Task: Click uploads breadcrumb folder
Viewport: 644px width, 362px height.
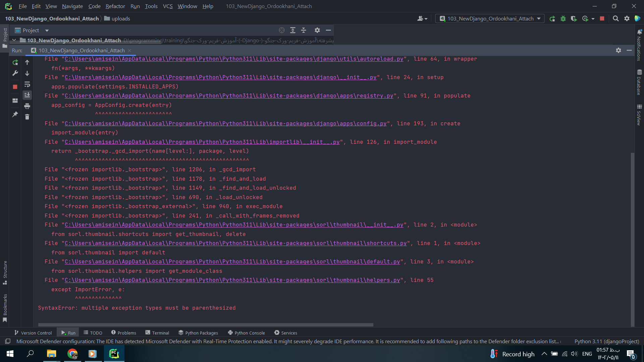Action: point(117,19)
